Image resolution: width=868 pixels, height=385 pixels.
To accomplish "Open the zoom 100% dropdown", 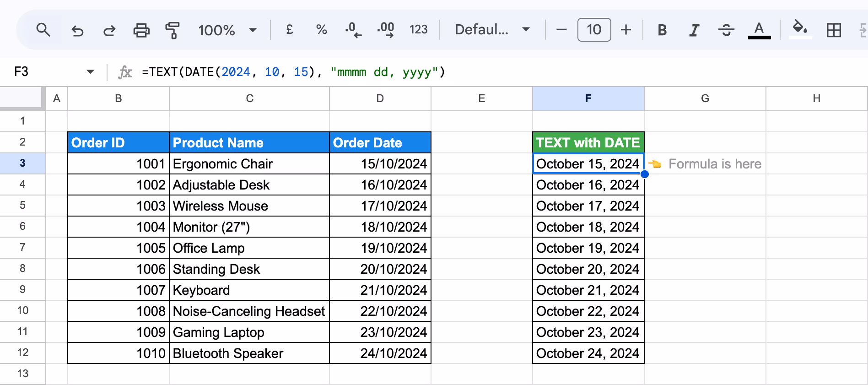I will (227, 30).
